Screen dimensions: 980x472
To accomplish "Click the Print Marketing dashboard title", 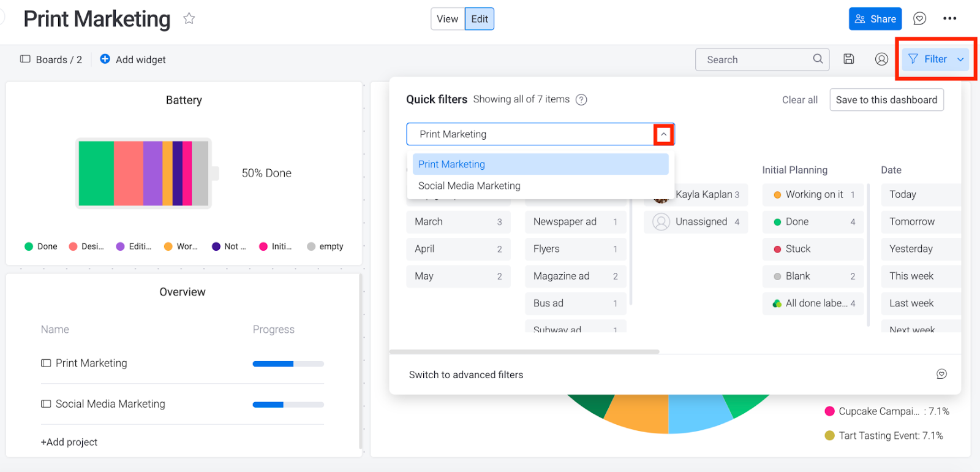I will [x=97, y=19].
